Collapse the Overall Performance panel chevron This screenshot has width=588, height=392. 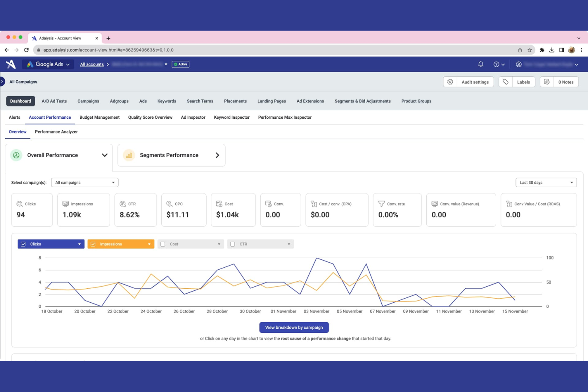click(x=104, y=155)
